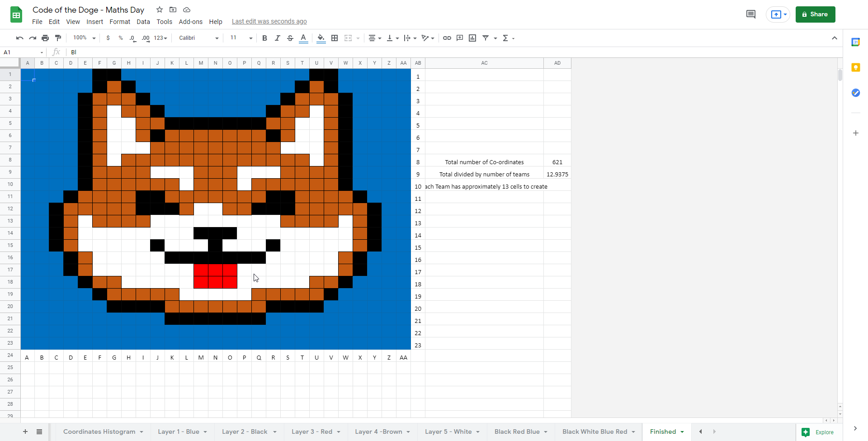Click the green Share button

[815, 14]
